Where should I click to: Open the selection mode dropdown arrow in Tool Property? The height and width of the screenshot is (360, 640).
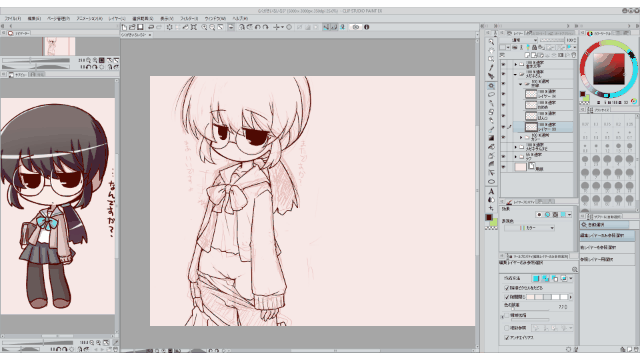point(571,279)
